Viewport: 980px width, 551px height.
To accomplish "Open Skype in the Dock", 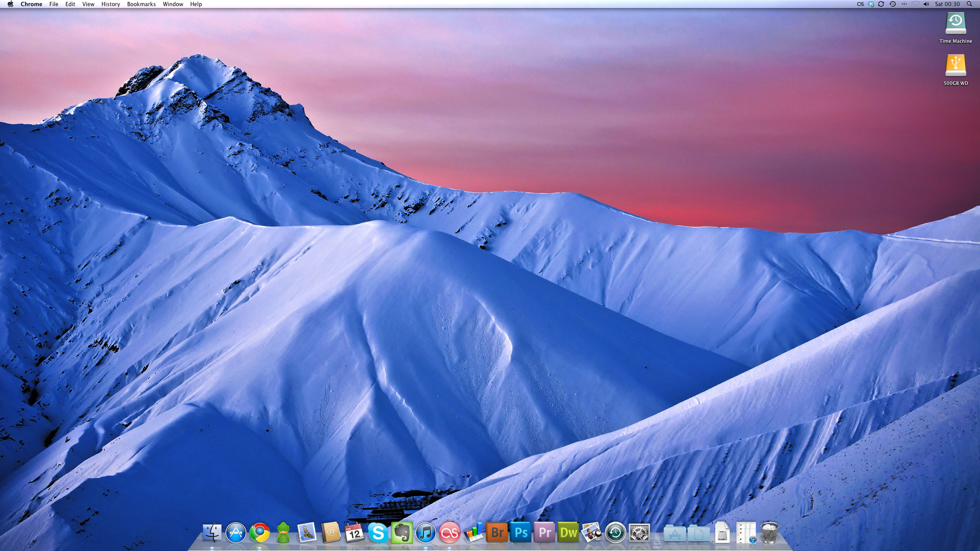I will [x=378, y=533].
